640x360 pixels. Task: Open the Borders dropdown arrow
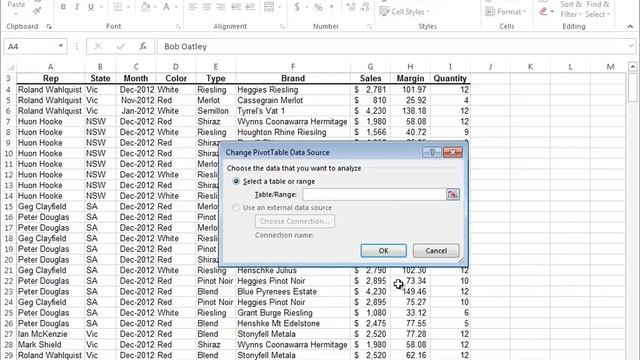pyautogui.click(x=128, y=7)
